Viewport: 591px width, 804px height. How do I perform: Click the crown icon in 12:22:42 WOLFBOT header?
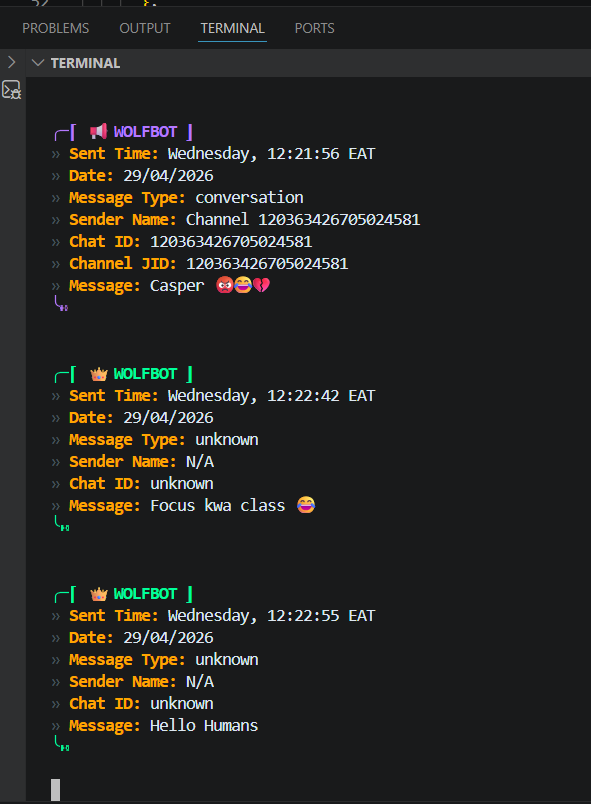[98, 374]
